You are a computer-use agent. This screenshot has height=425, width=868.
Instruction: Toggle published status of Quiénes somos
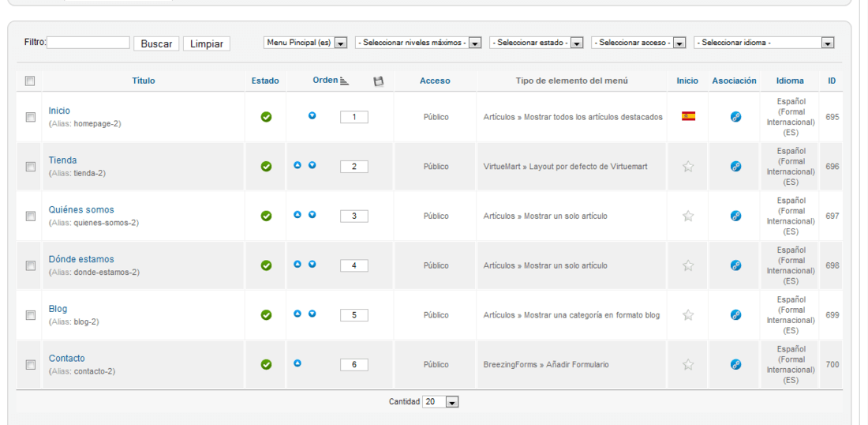[266, 216]
